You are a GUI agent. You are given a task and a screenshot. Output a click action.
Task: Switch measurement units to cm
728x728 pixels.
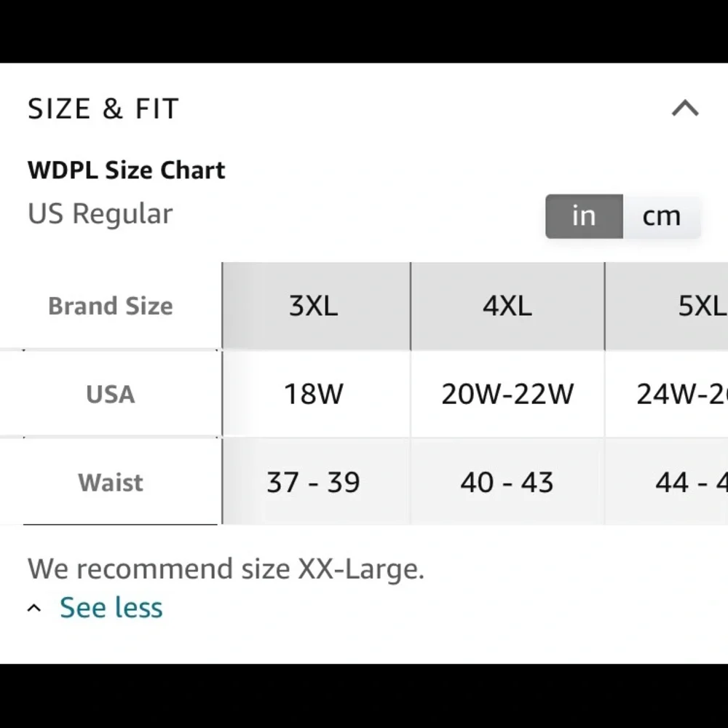click(x=661, y=216)
